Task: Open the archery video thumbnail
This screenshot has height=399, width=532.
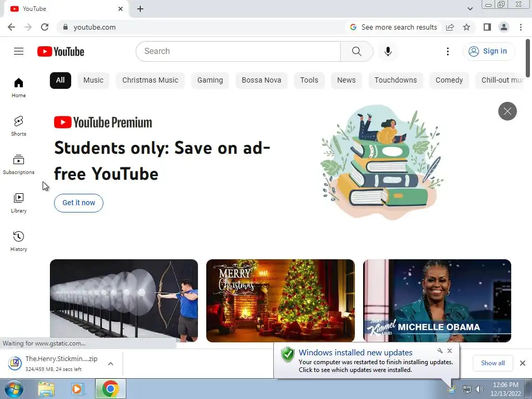Action: pyautogui.click(x=124, y=301)
